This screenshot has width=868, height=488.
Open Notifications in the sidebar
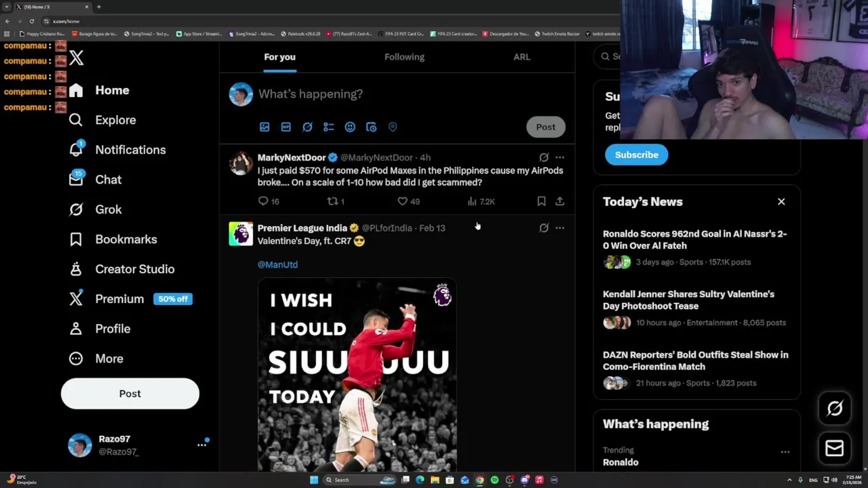117,150
